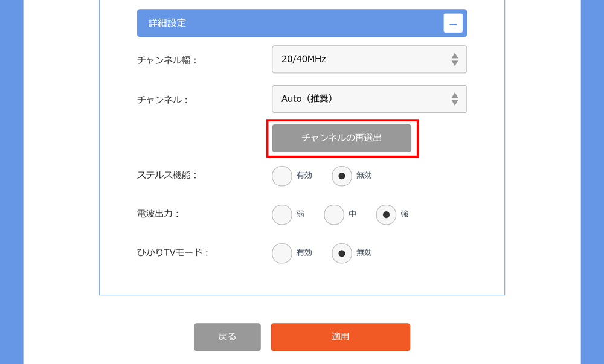Viewport: 604px width, 364px height.
Task: Apply settings with the 適用 button
Action: click(340, 337)
